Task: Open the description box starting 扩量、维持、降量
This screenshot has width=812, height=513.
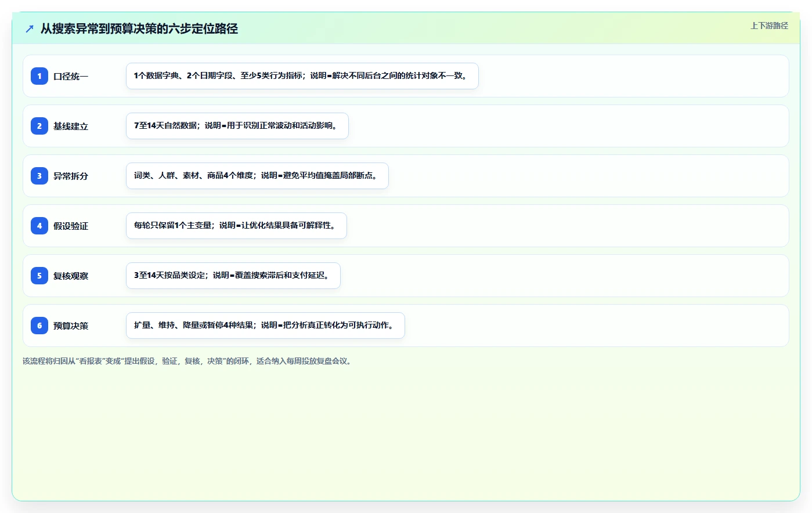Action: tap(265, 326)
